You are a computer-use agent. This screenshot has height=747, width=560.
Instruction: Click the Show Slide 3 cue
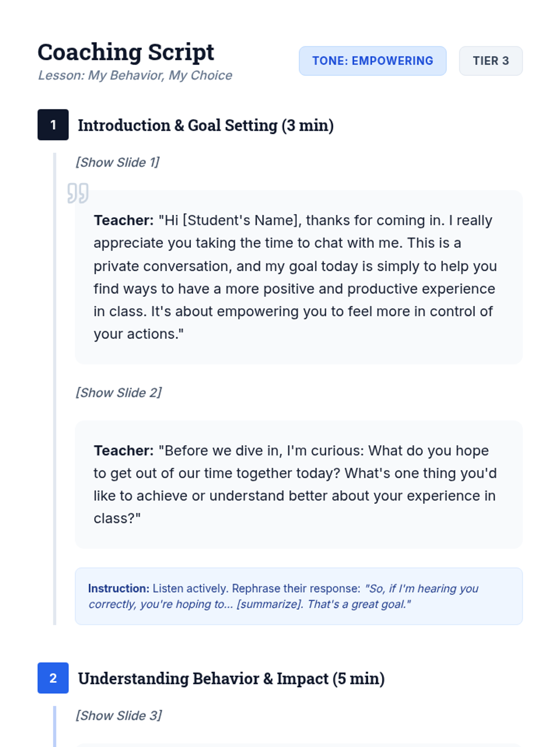119,716
